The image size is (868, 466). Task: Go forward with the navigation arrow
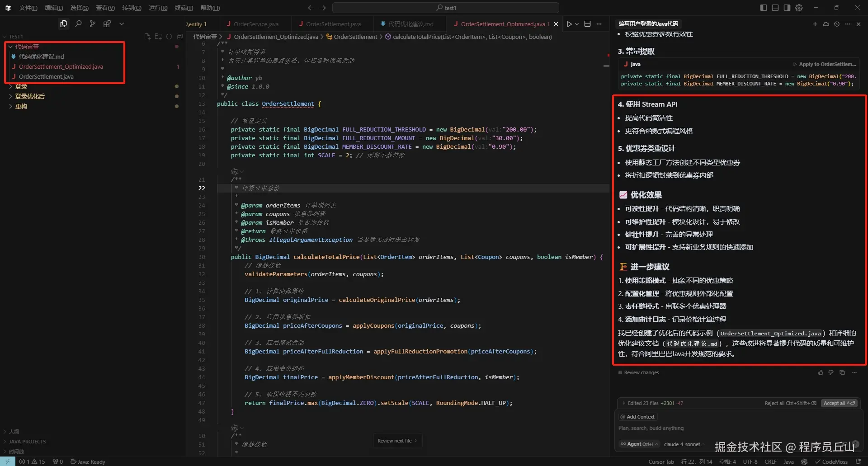[x=323, y=8]
